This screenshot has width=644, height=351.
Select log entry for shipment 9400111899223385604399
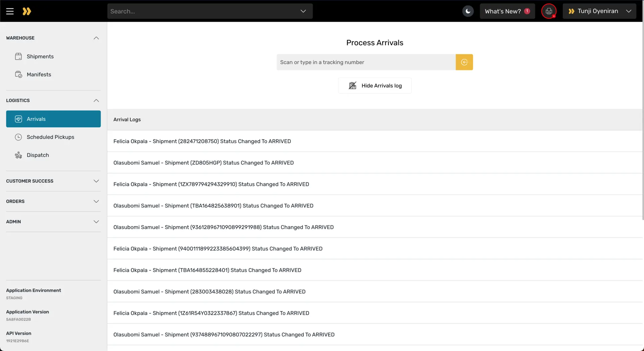(375, 249)
